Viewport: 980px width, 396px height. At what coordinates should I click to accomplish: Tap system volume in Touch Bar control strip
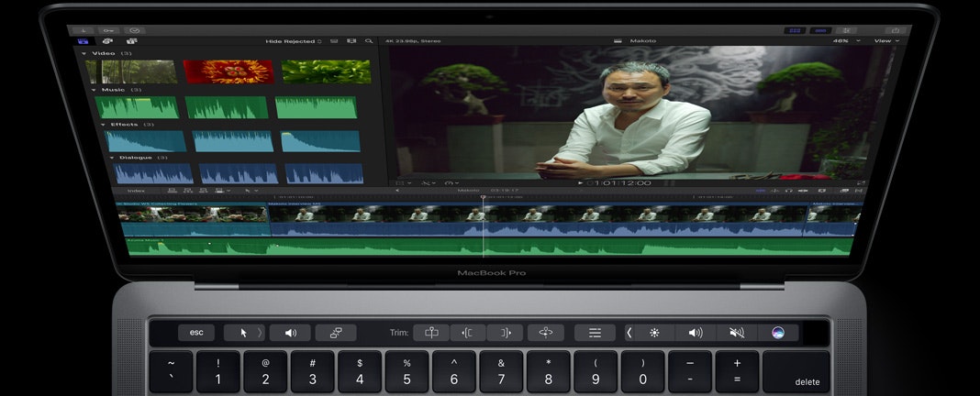click(x=695, y=333)
